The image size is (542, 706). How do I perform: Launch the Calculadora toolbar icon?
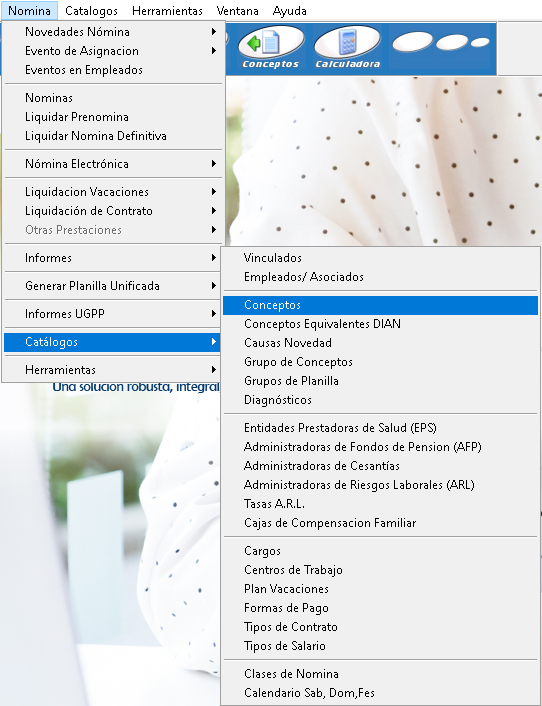347,47
